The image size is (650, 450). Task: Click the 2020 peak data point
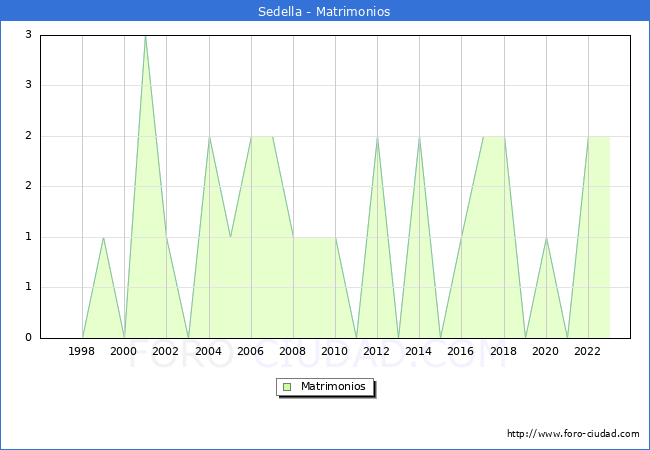click(x=546, y=238)
